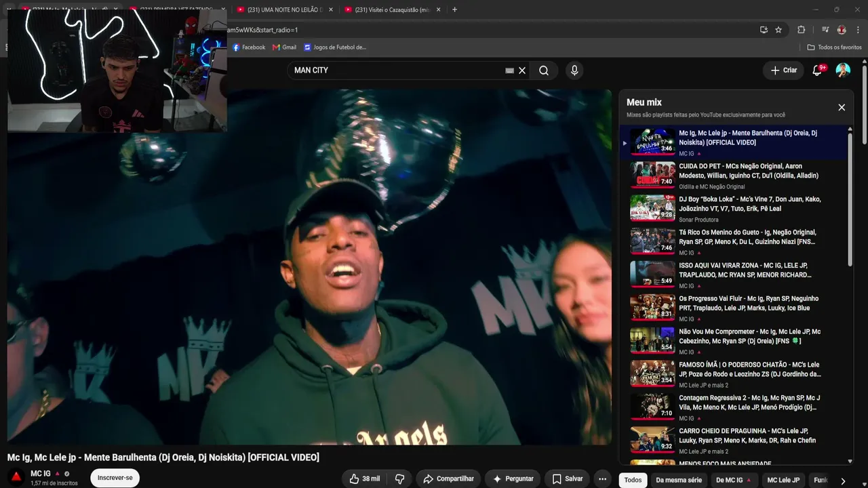The width and height of the screenshot is (868, 488).
Task: Select the 'Da mesma série' chip
Action: 679,480
